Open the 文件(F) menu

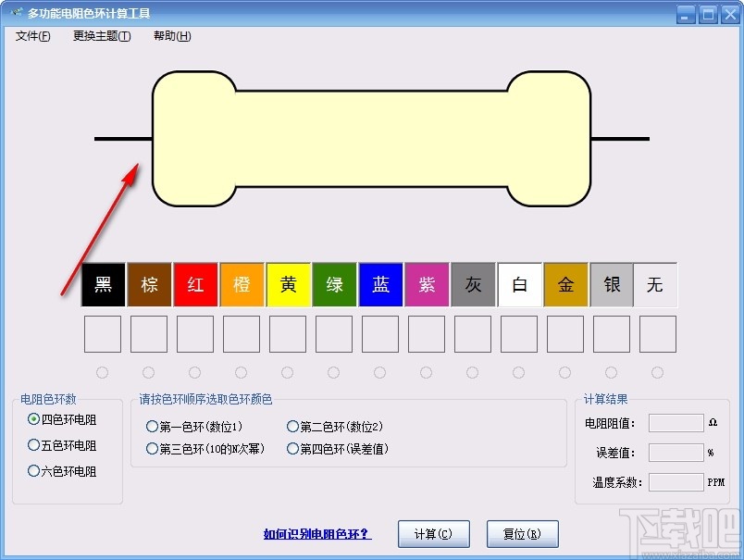(31, 36)
